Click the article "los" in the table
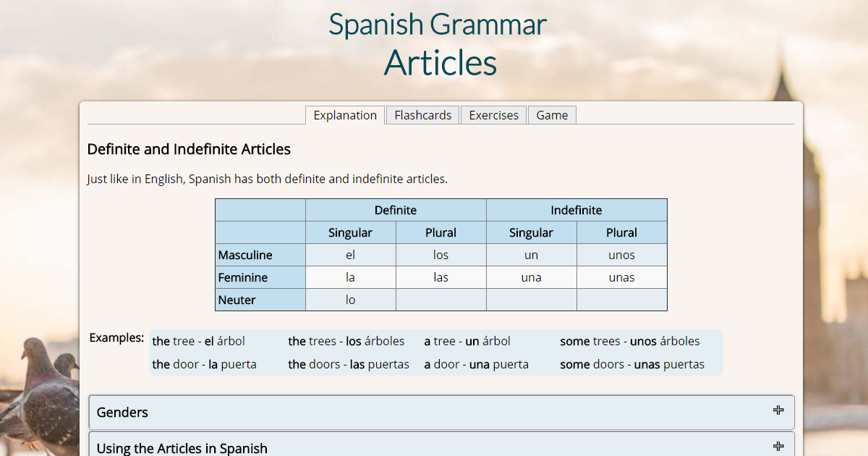This screenshot has width=868, height=456. tap(441, 255)
